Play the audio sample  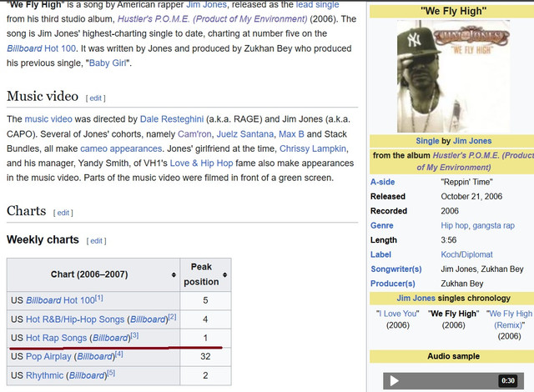[x=394, y=381]
